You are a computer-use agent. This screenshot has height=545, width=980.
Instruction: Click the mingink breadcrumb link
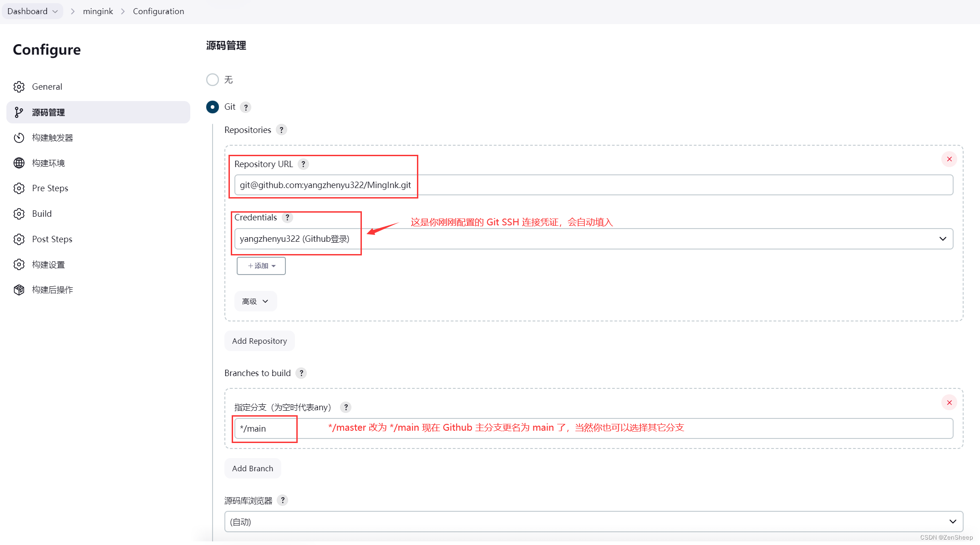click(98, 11)
